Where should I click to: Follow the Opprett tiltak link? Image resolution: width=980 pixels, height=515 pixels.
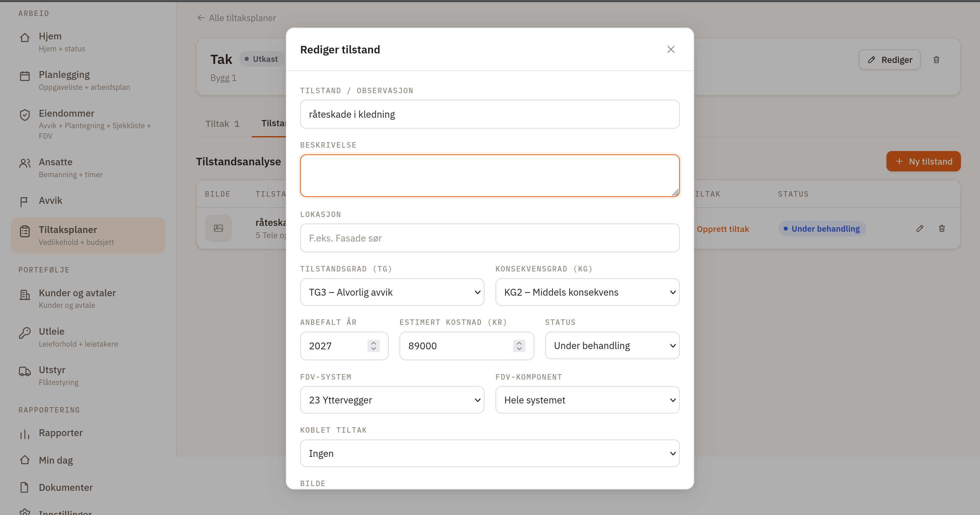(722, 229)
